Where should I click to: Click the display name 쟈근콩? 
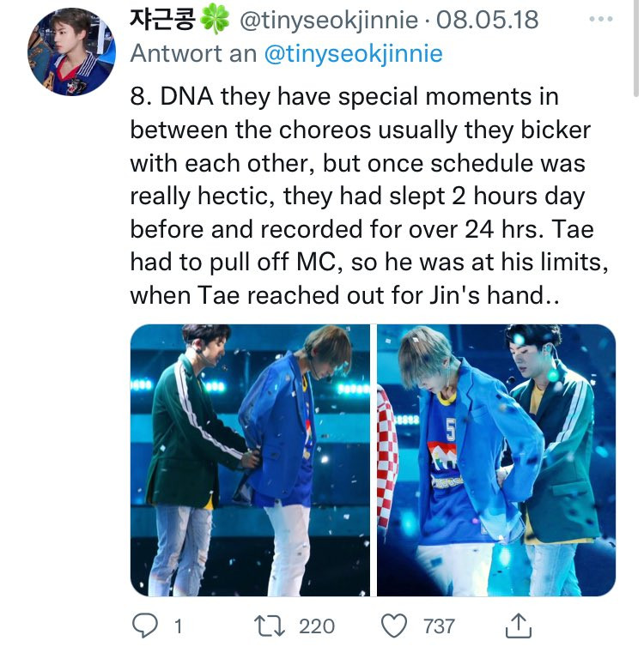point(162,20)
